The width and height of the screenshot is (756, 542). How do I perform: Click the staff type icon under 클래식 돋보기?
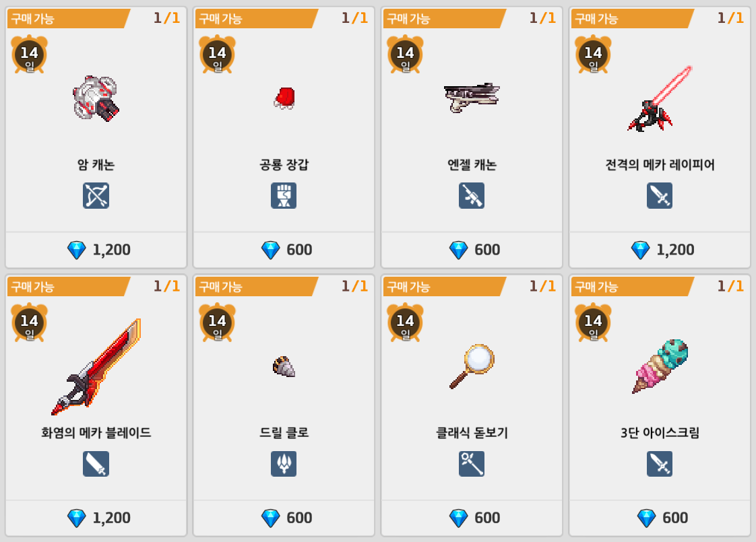point(472,463)
